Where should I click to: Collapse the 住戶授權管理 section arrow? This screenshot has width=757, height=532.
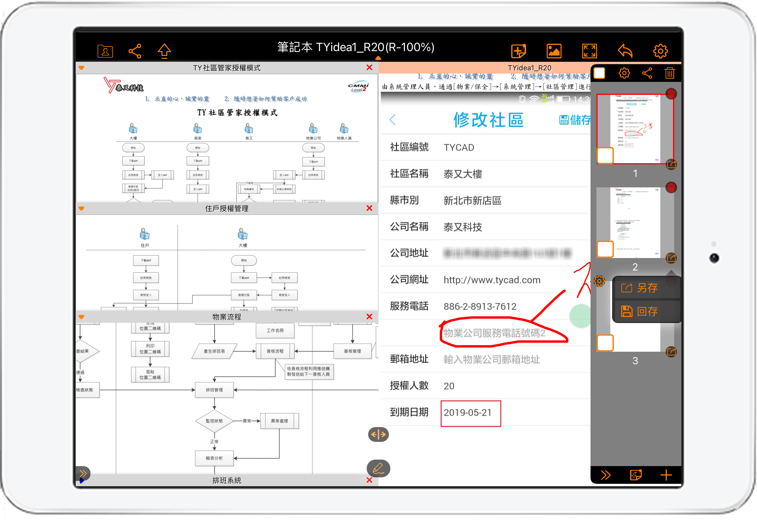[81, 208]
